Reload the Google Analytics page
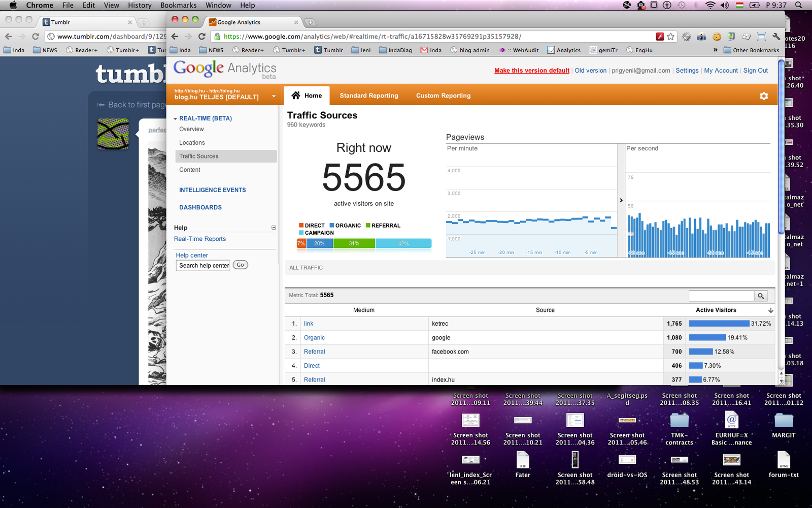The image size is (812, 508). pos(201,37)
